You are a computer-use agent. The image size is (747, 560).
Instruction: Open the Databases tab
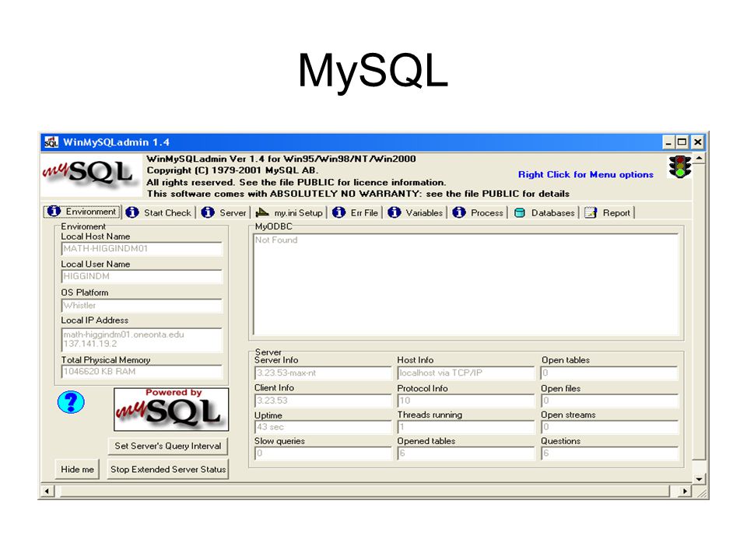click(545, 212)
